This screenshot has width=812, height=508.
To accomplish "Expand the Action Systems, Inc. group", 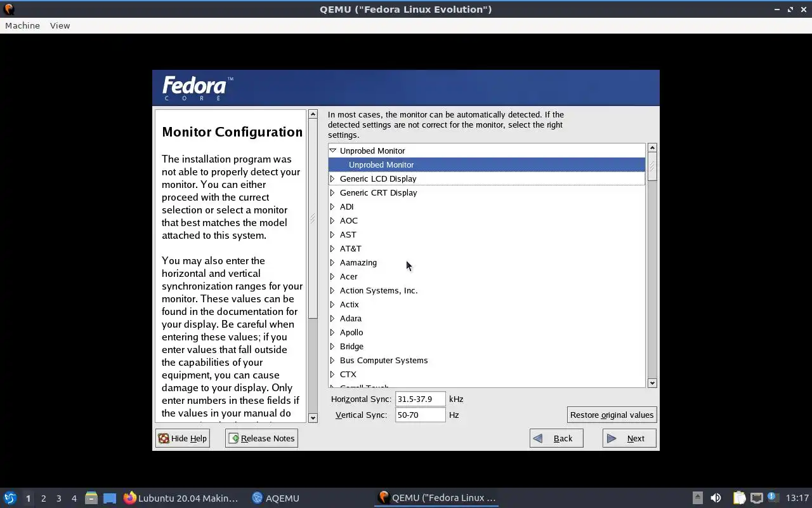I will tap(332, 290).
